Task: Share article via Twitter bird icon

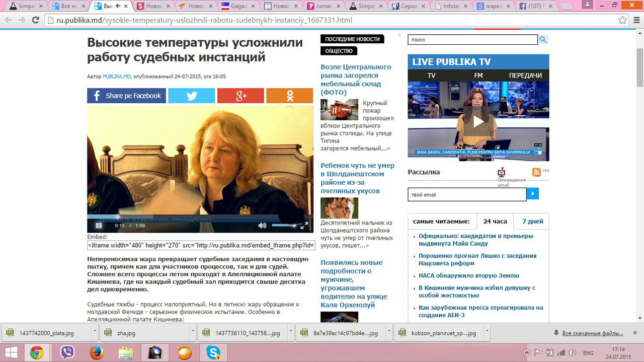Action: coord(191,96)
